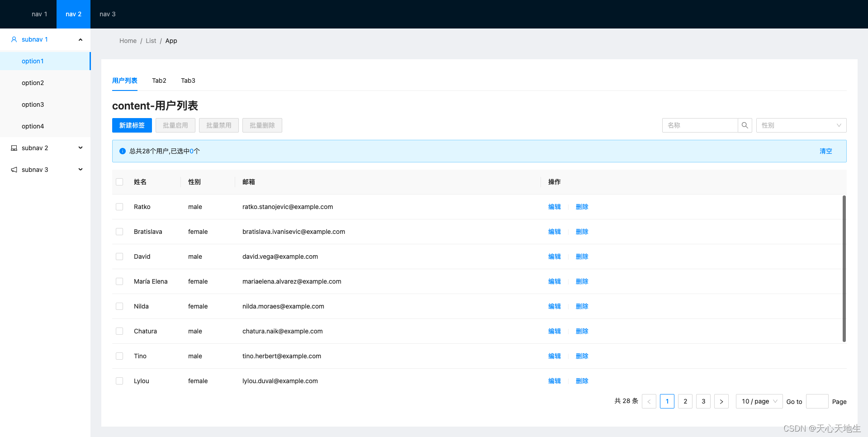
Task: Jump to page 2 of results
Action: [x=685, y=401]
